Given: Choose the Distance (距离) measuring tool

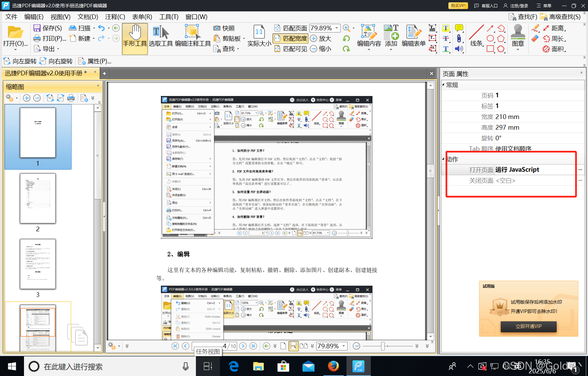Looking at the screenshot, I should [555, 28].
